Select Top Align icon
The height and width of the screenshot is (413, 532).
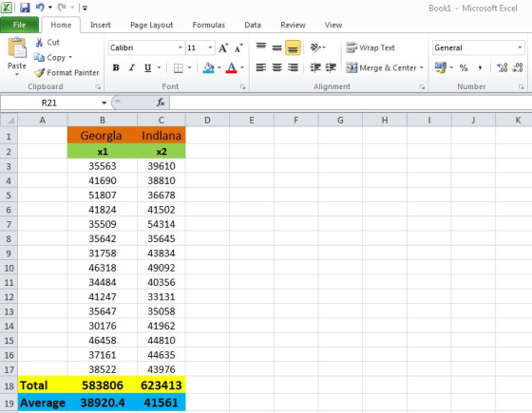pos(261,47)
